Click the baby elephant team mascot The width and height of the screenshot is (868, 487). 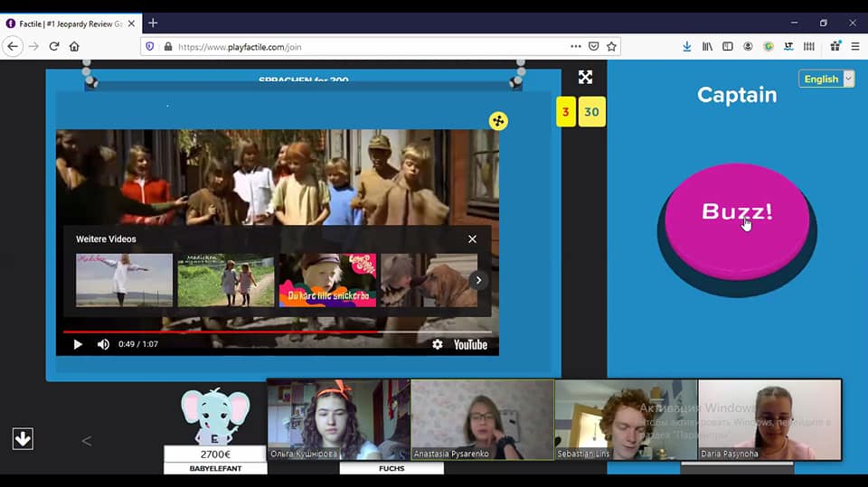point(215,417)
